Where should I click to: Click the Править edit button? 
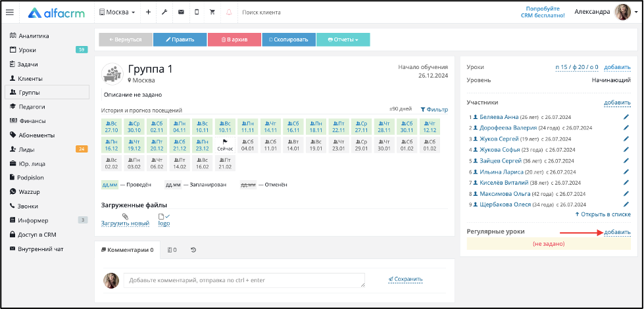point(180,40)
